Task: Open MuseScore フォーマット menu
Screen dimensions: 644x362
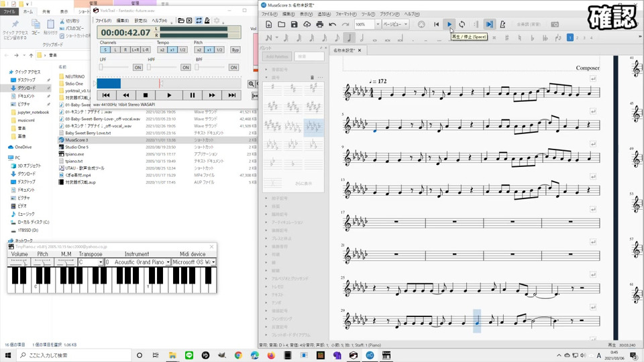Action: [x=345, y=13]
